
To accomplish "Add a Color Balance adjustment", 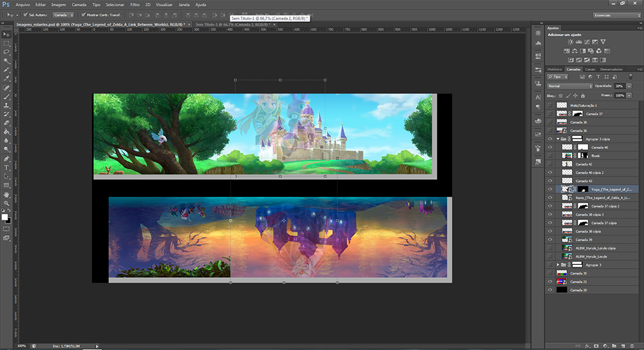I will 574,51.
